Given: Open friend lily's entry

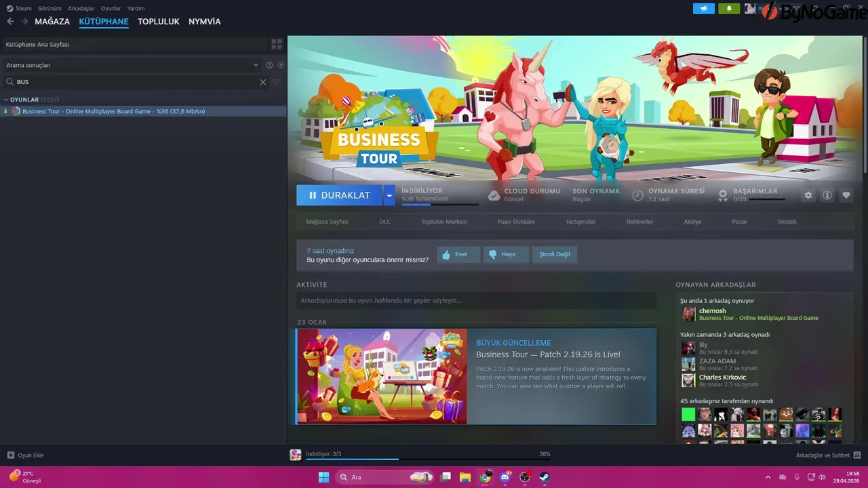Looking at the screenshot, I should tap(703, 345).
